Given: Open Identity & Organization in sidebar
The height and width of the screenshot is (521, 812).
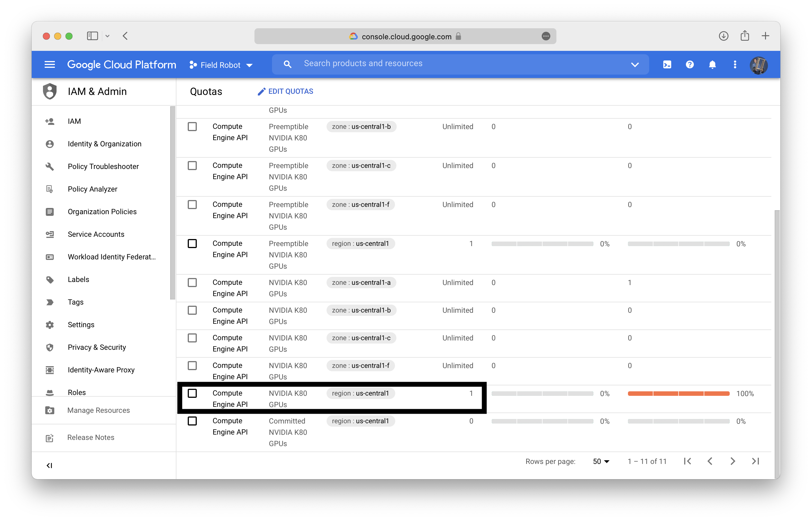Looking at the screenshot, I should [x=105, y=144].
